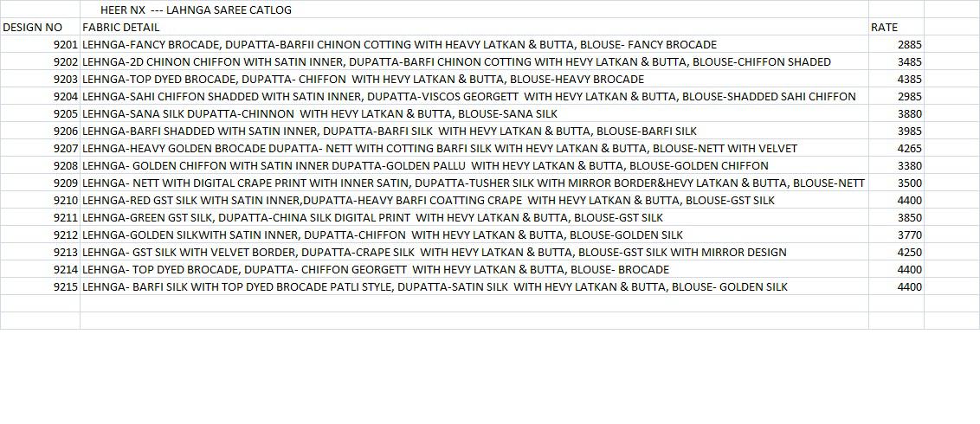Click the Barfi Silk Patli style description cell
This screenshot has width=980, height=424.
(435, 287)
